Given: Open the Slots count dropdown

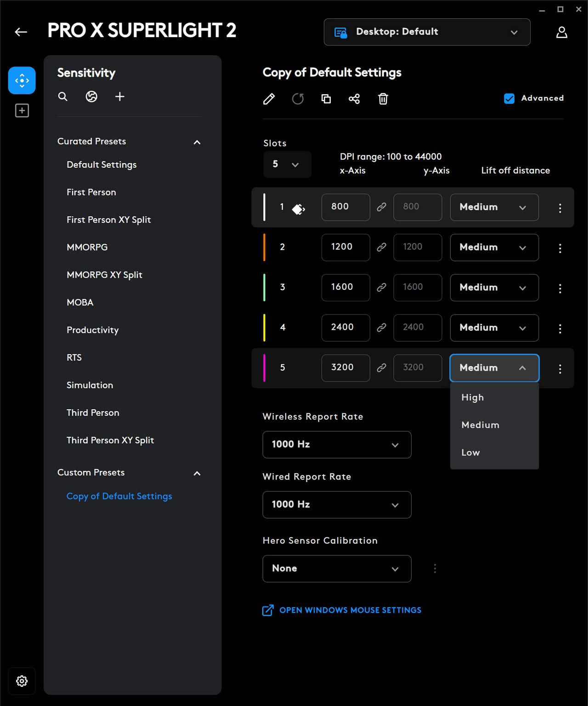Looking at the screenshot, I should coord(287,164).
